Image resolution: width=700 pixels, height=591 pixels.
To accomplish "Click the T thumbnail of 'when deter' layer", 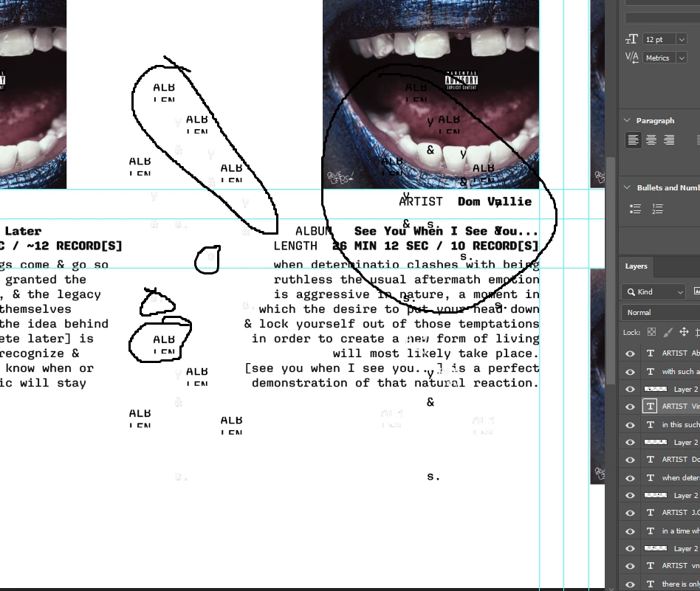I will click(651, 477).
